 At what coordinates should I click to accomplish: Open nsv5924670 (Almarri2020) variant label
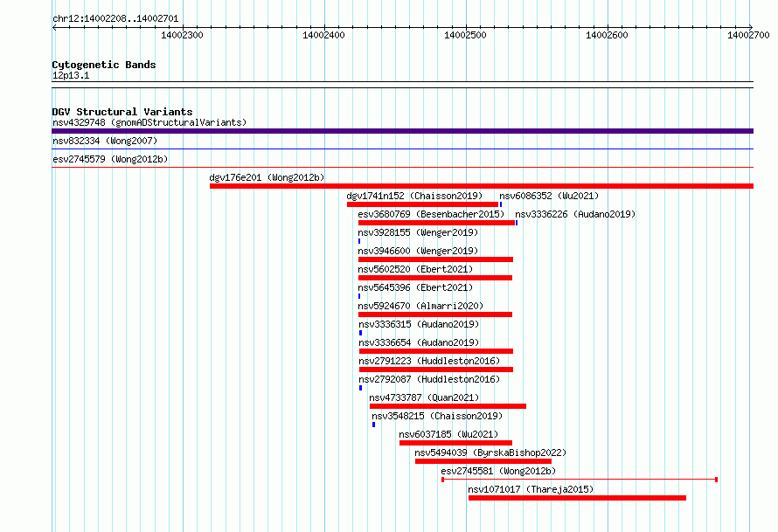420,306
